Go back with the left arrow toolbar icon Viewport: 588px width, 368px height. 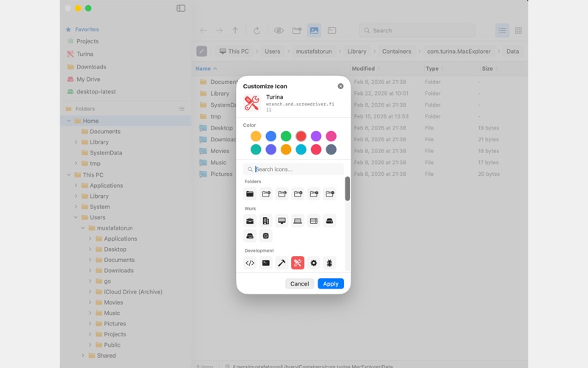click(x=204, y=30)
